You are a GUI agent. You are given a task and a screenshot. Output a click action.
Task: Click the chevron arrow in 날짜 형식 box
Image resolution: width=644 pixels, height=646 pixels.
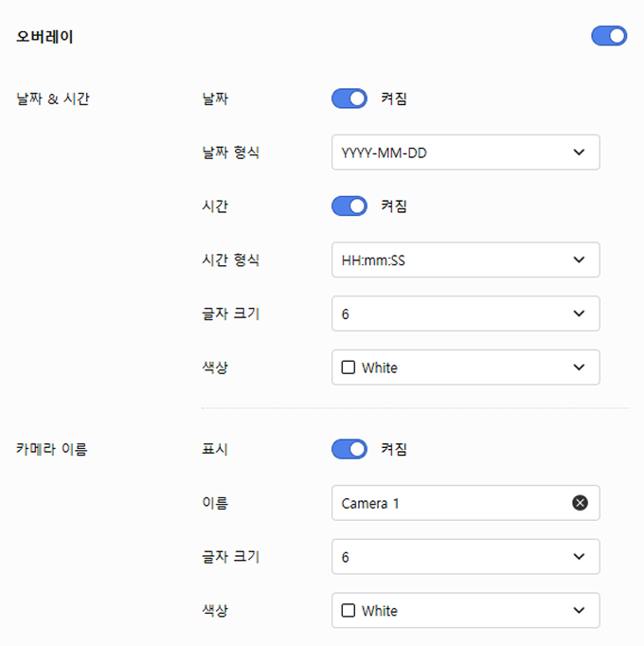pyautogui.click(x=580, y=152)
